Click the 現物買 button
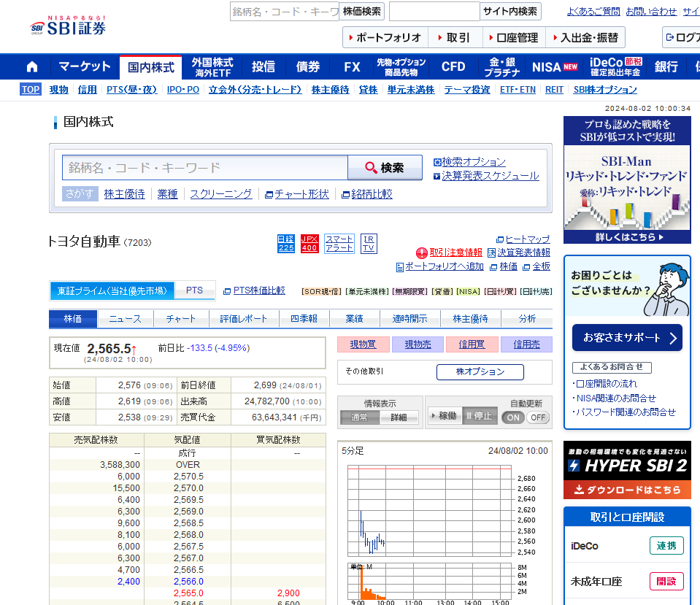Screen dimensions: 700x605 [363, 344]
